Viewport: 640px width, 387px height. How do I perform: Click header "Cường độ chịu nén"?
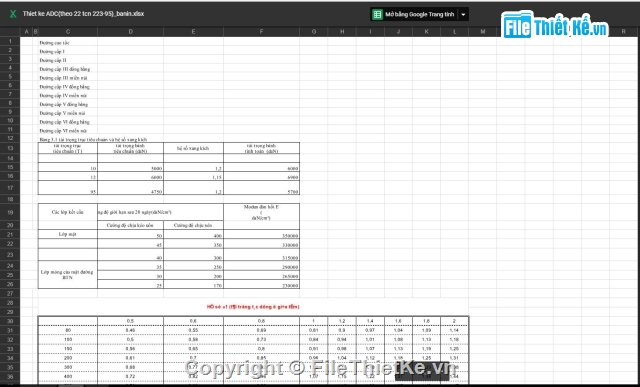tap(193, 225)
